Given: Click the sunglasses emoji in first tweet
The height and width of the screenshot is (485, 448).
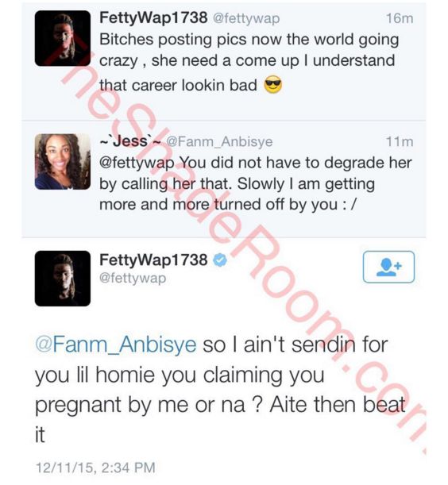Looking at the screenshot, I should [x=272, y=84].
